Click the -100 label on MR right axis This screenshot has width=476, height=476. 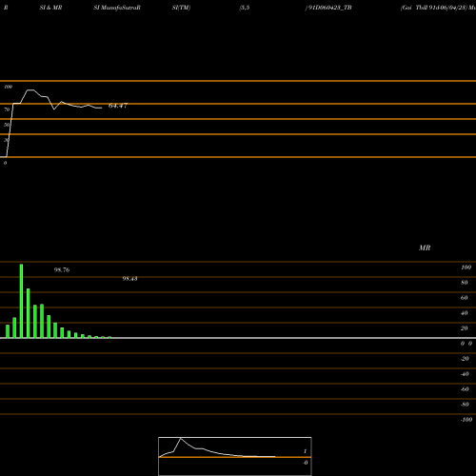(466, 420)
